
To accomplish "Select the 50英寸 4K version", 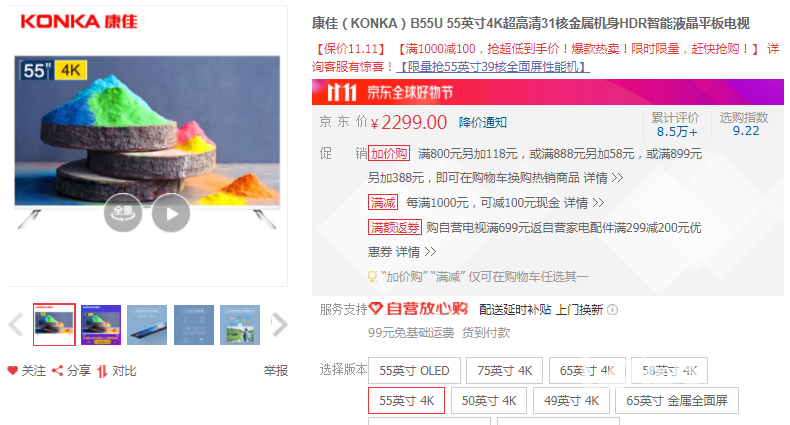I will pyautogui.click(x=489, y=401).
